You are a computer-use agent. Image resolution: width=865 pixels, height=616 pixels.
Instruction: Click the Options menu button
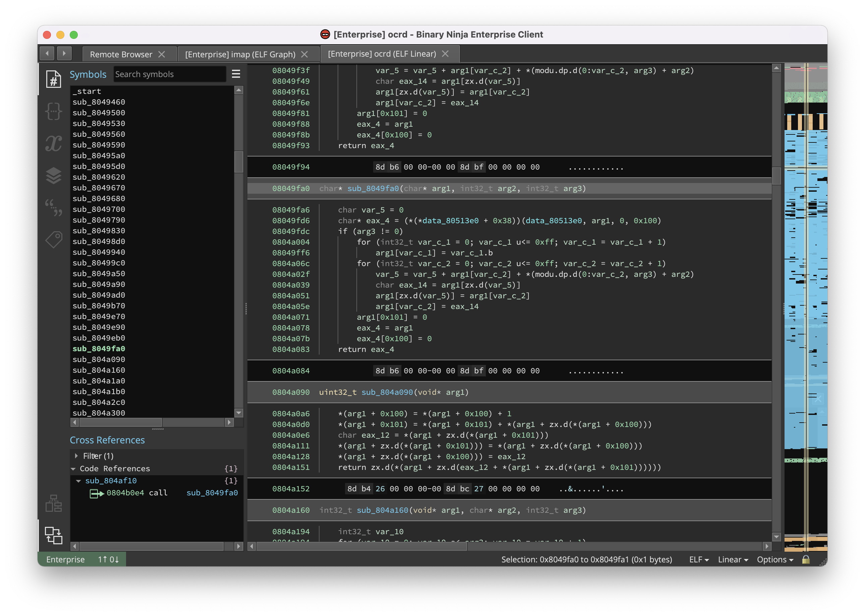pyautogui.click(x=775, y=559)
